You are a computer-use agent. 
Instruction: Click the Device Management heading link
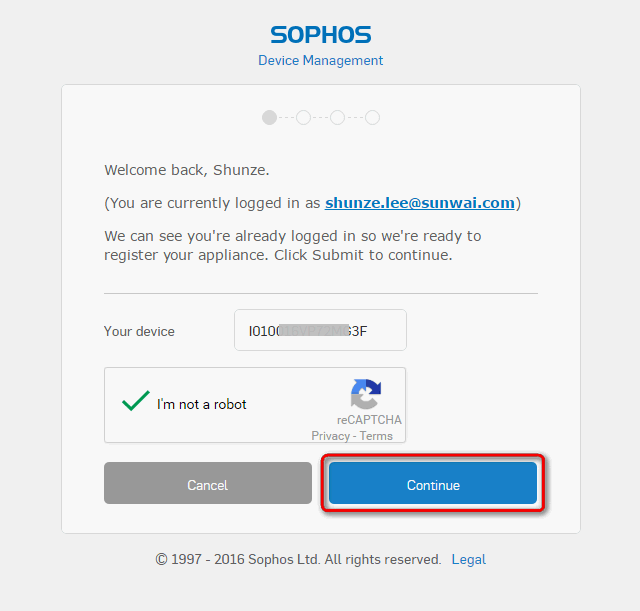321,60
